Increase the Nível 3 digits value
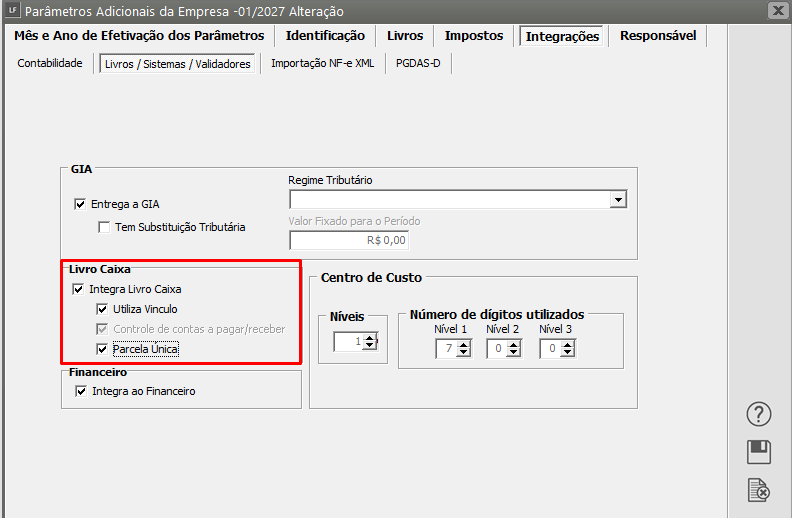Viewport: 792px width, 518px height. click(x=566, y=344)
